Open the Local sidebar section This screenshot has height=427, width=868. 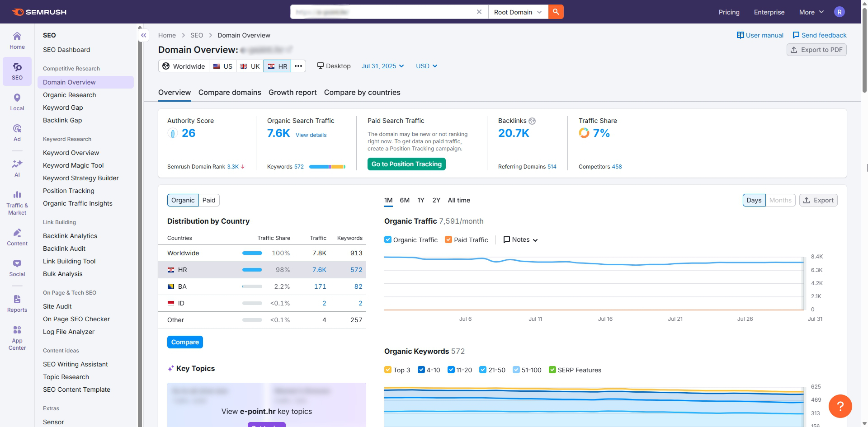17,102
